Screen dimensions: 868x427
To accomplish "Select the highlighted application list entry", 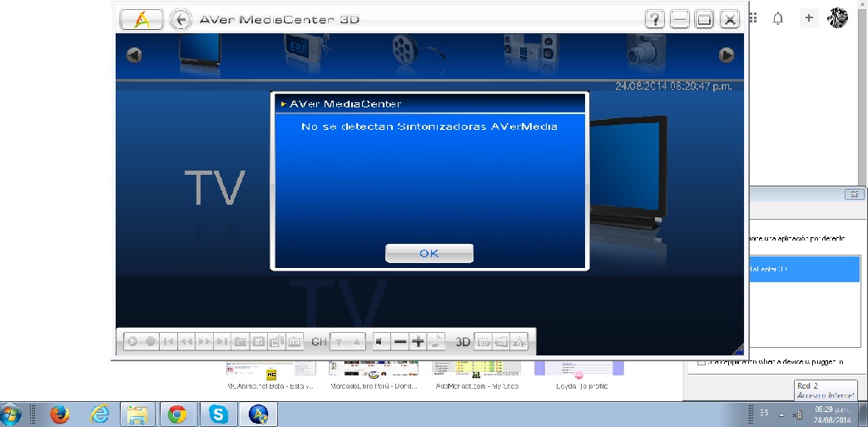I will [x=805, y=269].
